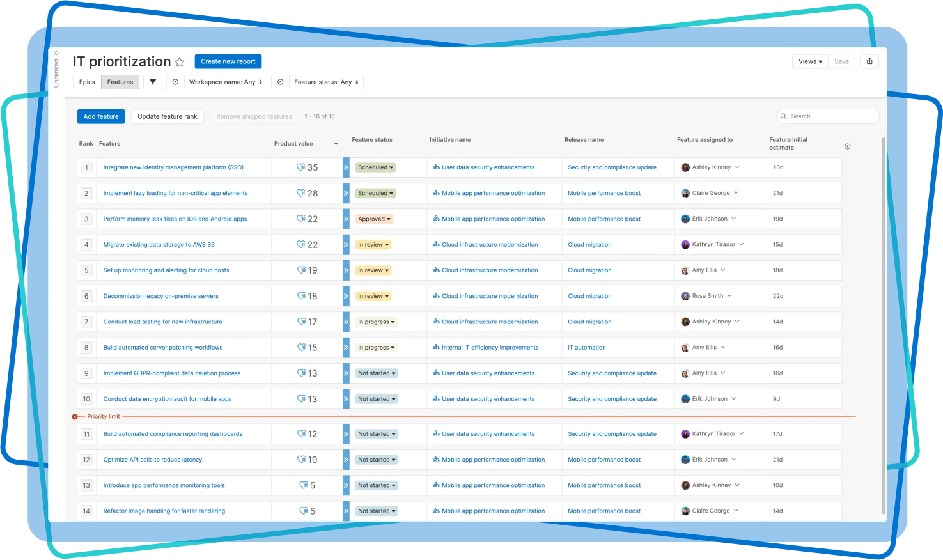Open Migrate existing data storage to AWS S3
The height and width of the screenshot is (560, 943).
(159, 245)
